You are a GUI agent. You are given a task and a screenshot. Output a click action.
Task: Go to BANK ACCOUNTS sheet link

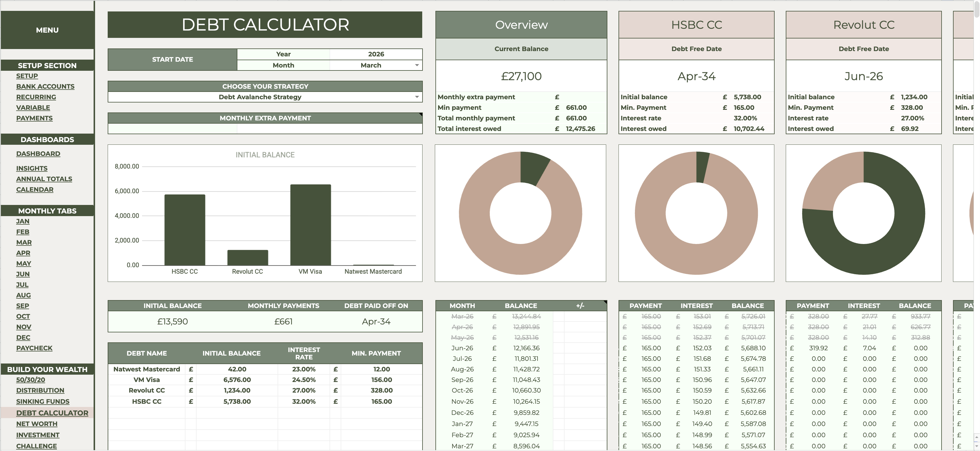click(x=45, y=86)
